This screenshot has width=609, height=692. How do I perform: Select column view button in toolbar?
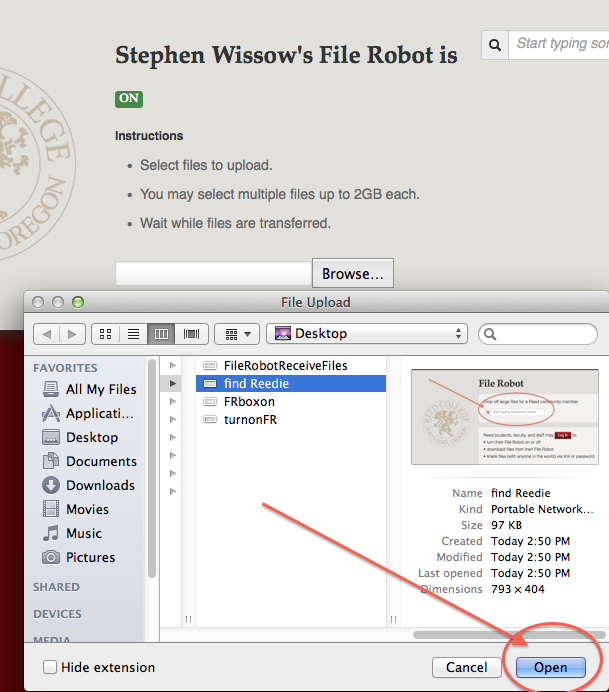(x=160, y=333)
